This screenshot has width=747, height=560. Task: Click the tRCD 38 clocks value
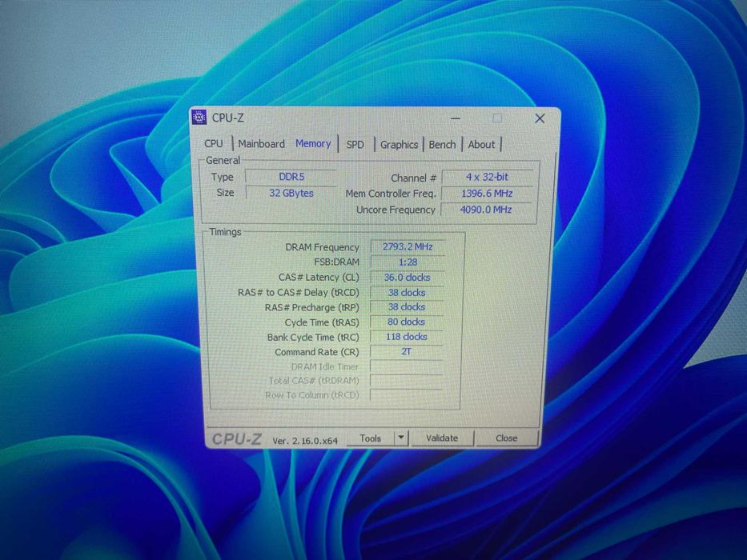coord(407,292)
